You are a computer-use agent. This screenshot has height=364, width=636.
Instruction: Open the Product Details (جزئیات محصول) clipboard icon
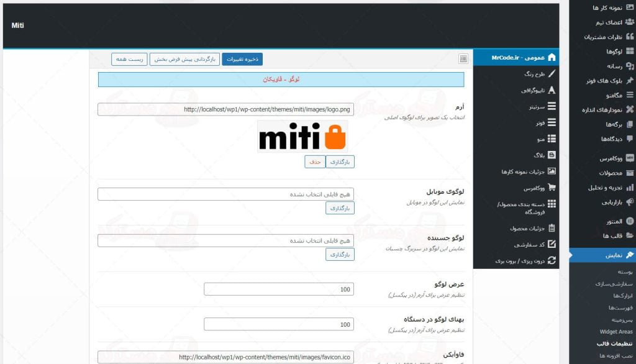[552, 228]
